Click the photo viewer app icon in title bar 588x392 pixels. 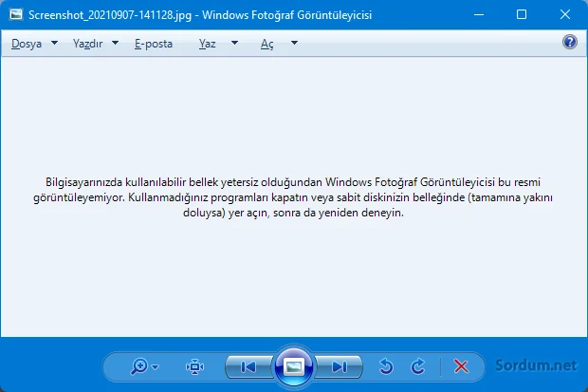(16, 14)
